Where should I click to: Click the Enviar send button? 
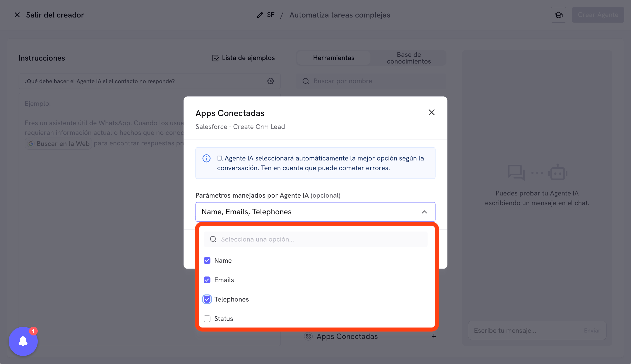point(592,330)
